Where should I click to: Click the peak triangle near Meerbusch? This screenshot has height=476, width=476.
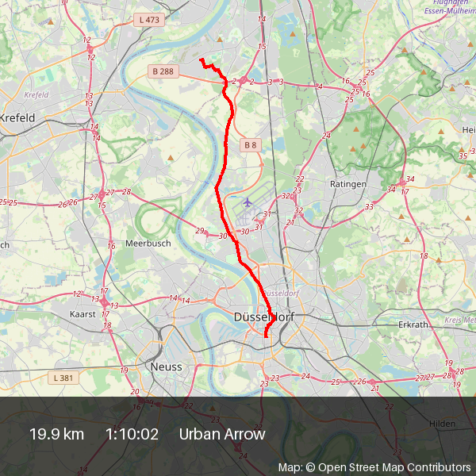(171, 158)
